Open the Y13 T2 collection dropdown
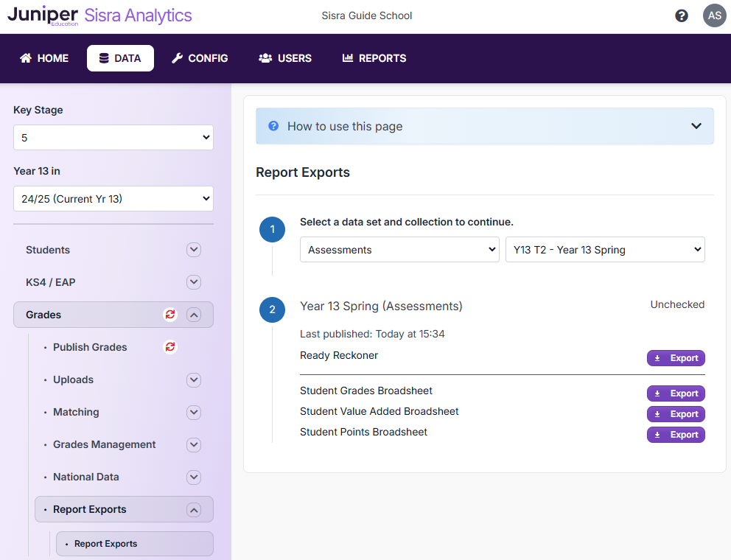The width and height of the screenshot is (731, 560). (604, 250)
